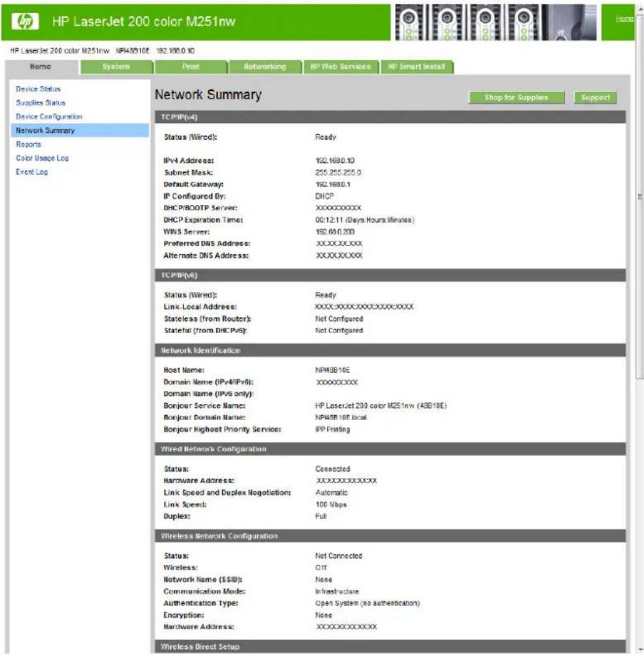
Task: Click the printer banner image
Action: click(496, 22)
